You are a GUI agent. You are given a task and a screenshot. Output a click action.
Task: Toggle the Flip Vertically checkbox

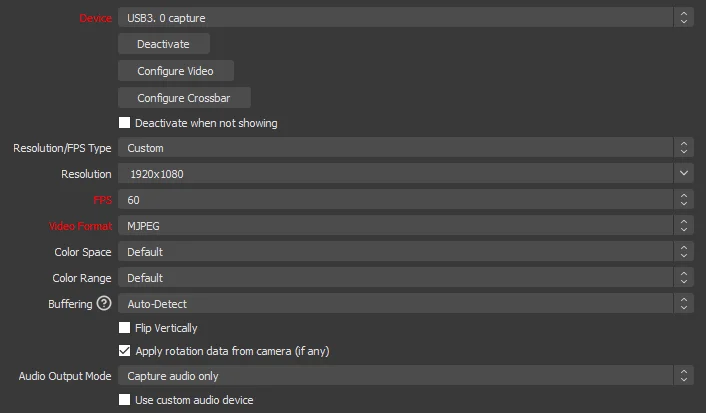[125, 328]
